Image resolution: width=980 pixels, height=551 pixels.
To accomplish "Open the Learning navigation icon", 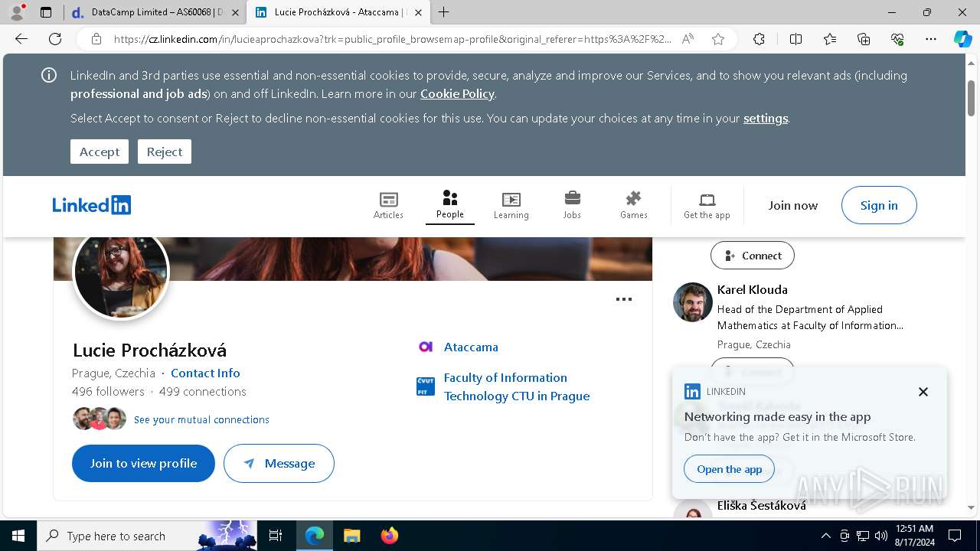I will [511, 205].
